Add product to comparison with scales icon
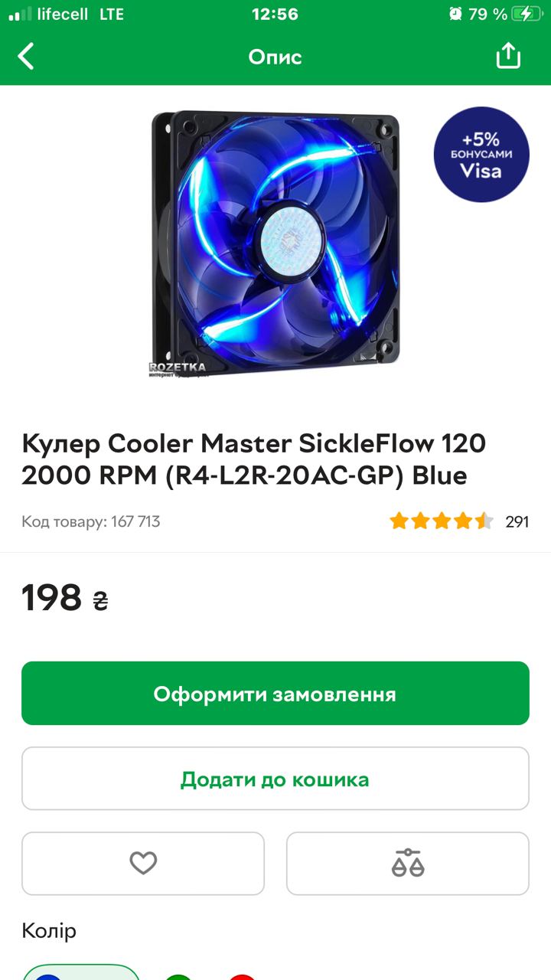This screenshot has width=551, height=980. [x=408, y=864]
